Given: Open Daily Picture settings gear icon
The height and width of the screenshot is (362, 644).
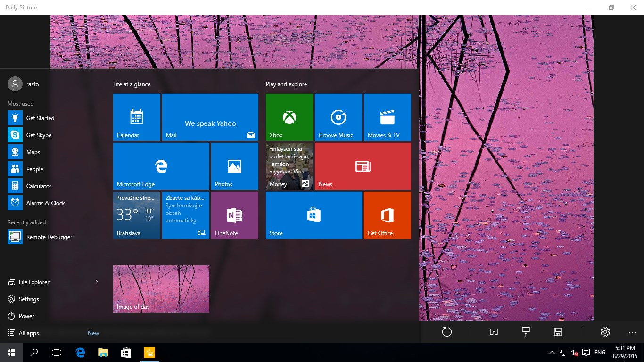Looking at the screenshot, I should [605, 332].
